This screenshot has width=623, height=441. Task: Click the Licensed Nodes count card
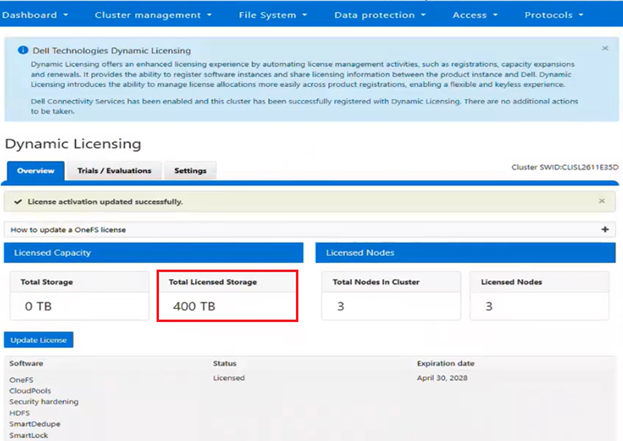539,296
